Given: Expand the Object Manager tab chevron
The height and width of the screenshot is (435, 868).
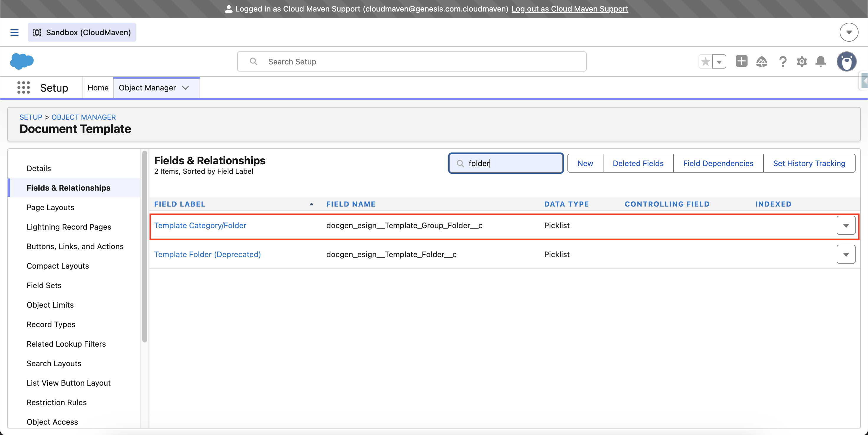Looking at the screenshot, I should (185, 88).
